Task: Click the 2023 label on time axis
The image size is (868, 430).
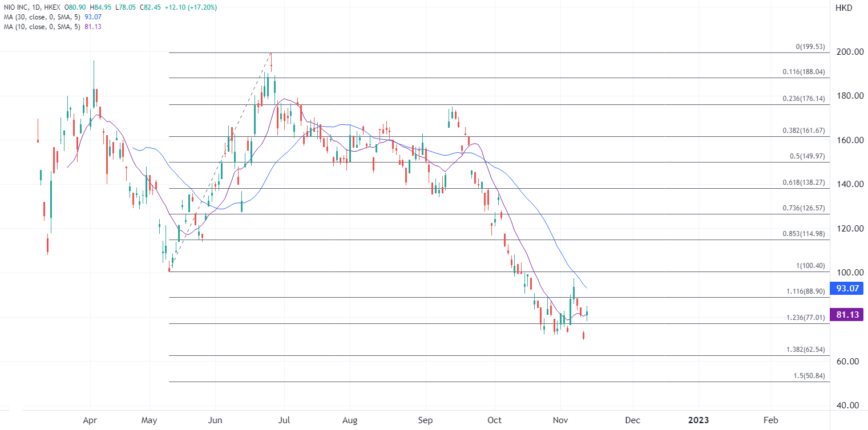Action: click(699, 420)
